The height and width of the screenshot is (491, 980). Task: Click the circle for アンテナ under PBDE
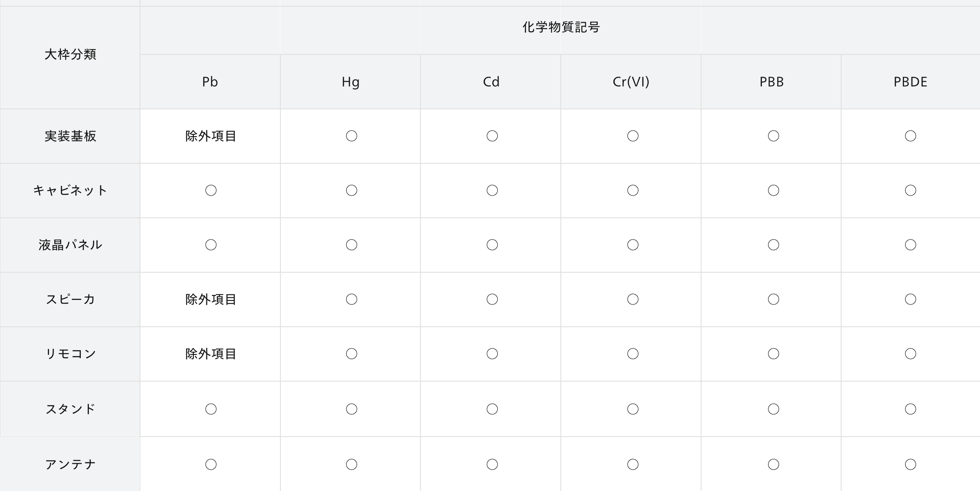911,464
